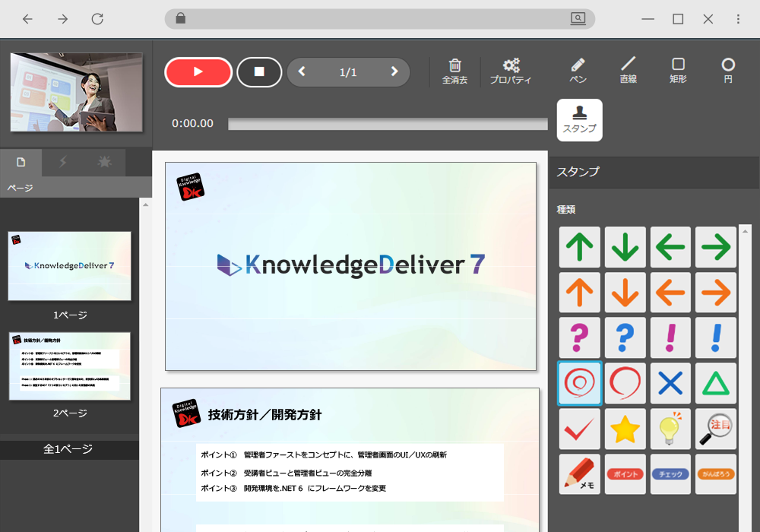
Task: Open the 2ページ slide thumbnail
Action: [x=70, y=366]
